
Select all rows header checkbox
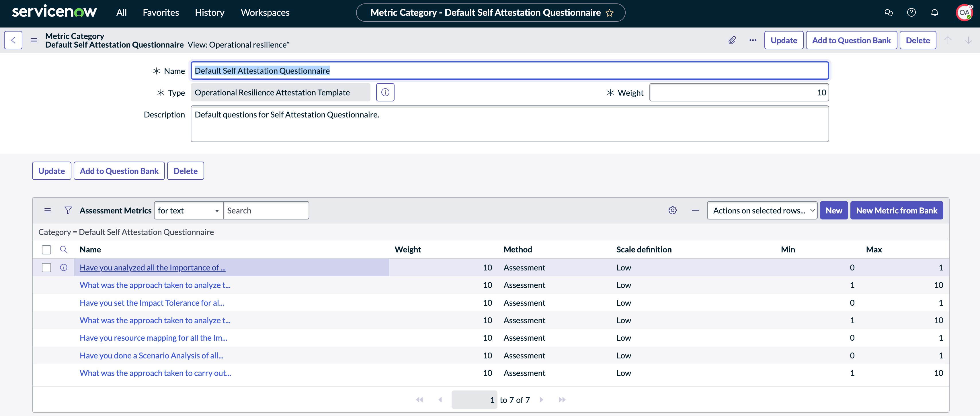[x=46, y=250]
